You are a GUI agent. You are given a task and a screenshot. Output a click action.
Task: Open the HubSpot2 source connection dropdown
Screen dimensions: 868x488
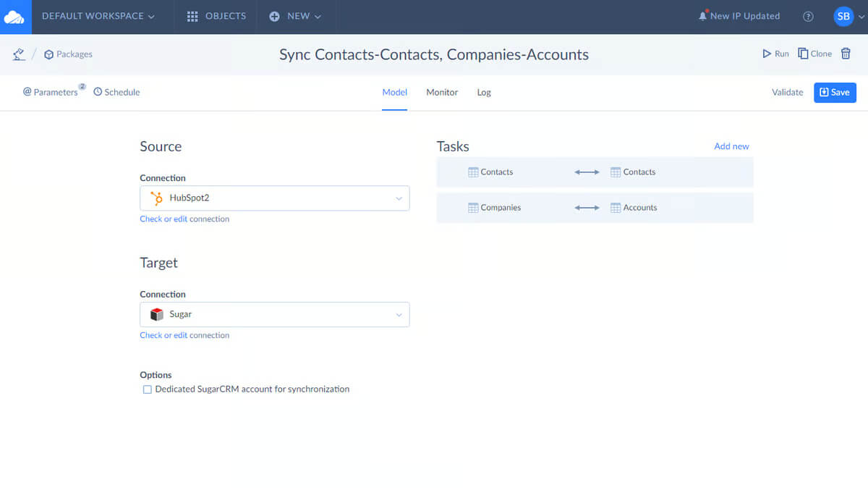click(275, 198)
